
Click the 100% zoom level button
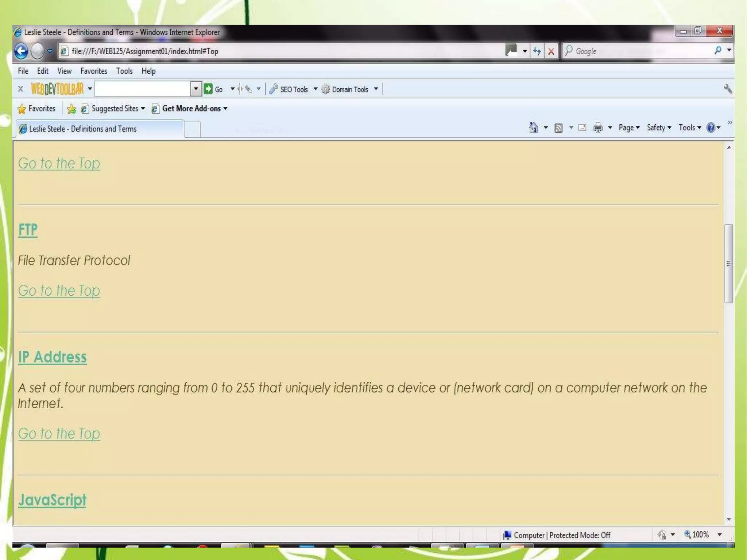(x=696, y=534)
